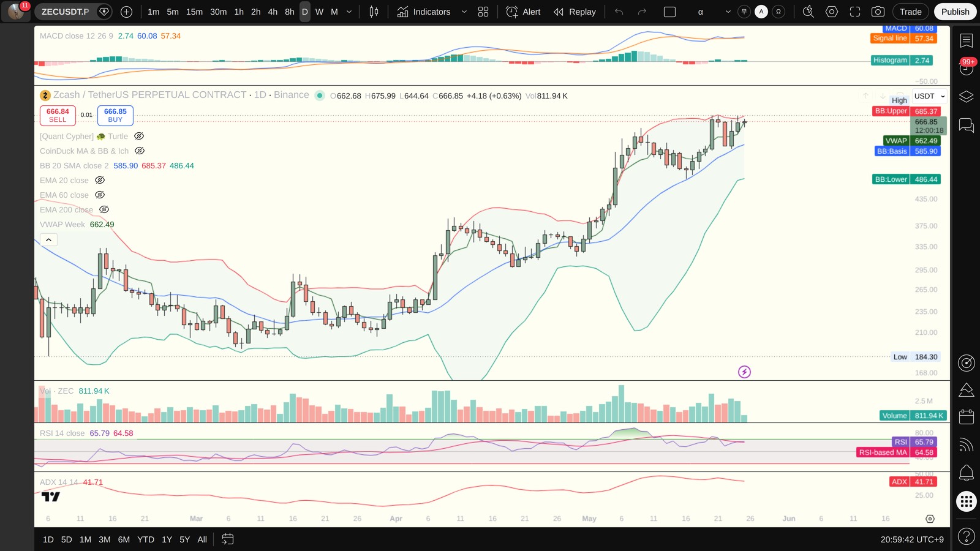980x551 pixels.
Task: Open the ZECUSDT.P symbol search box
Action: click(x=66, y=12)
